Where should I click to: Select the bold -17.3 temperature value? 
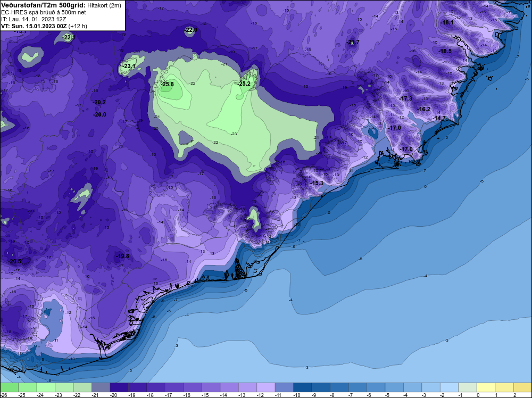point(406,99)
